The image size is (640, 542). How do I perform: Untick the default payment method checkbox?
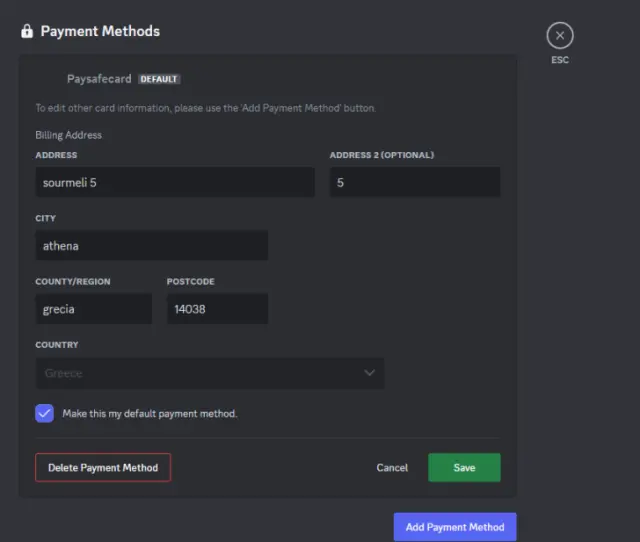pos(44,413)
